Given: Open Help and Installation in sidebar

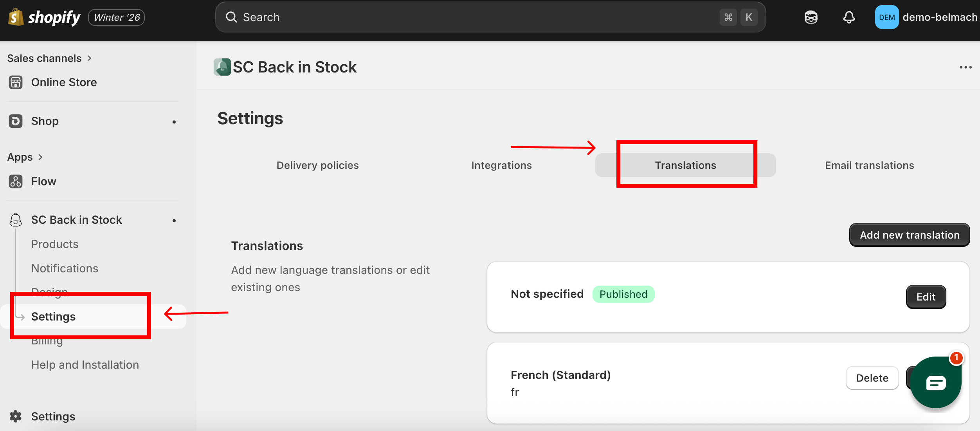Looking at the screenshot, I should pyautogui.click(x=85, y=365).
